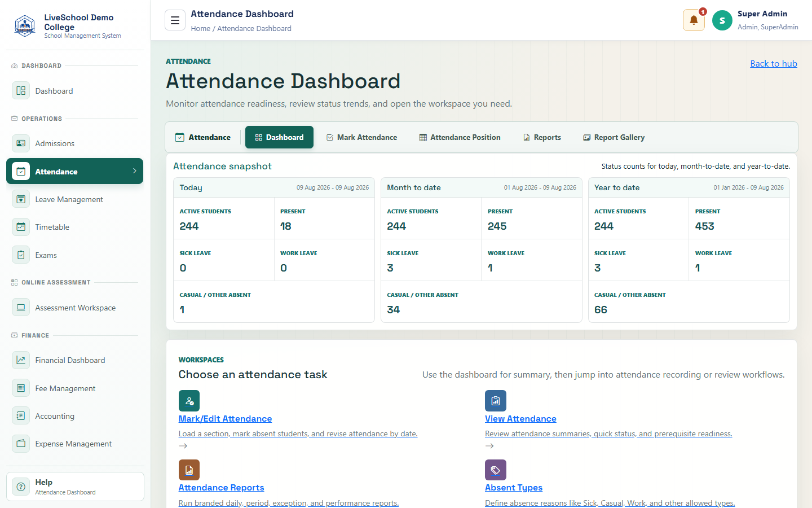Image resolution: width=812 pixels, height=508 pixels.
Task: Click the Dashboard sidebar icon
Action: [21, 90]
